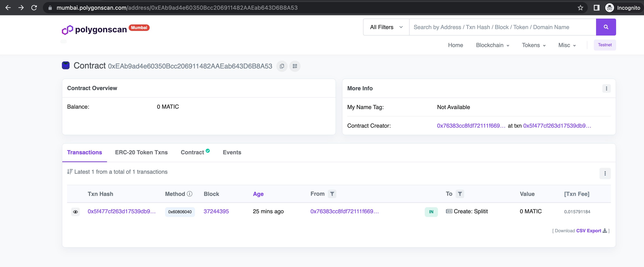Image resolution: width=644 pixels, height=267 pixels.
Task: Click the 0.015791184 txn fee value
Action: [577, 212]
